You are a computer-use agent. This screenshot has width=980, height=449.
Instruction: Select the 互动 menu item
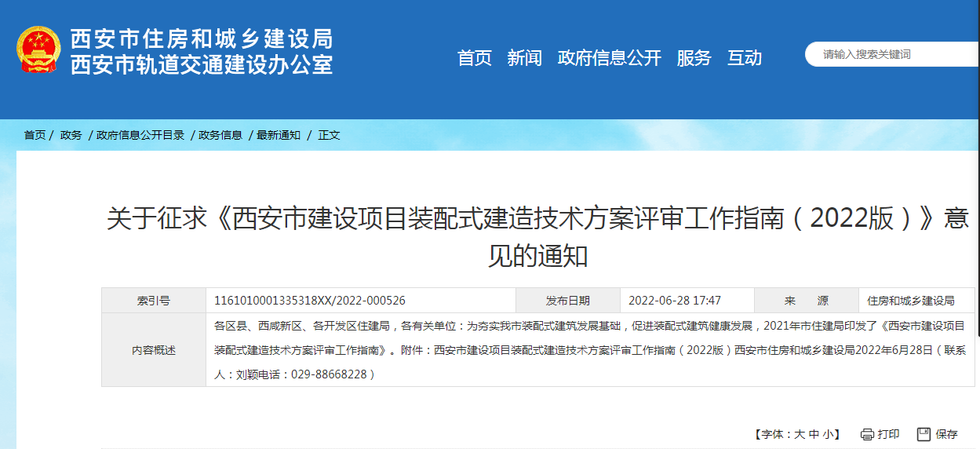(745, 57)
